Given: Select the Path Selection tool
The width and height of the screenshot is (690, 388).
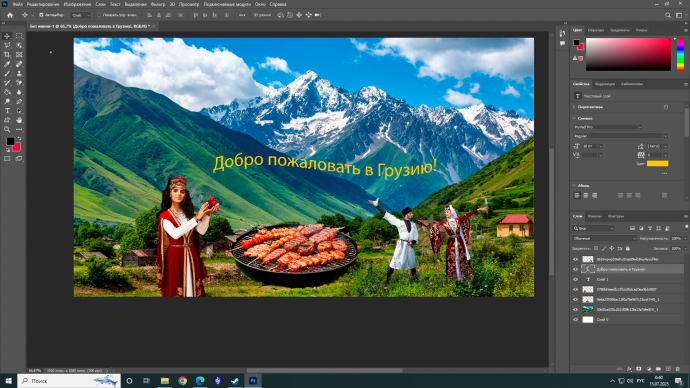Looking at the screenshot, I should [19, 111].
